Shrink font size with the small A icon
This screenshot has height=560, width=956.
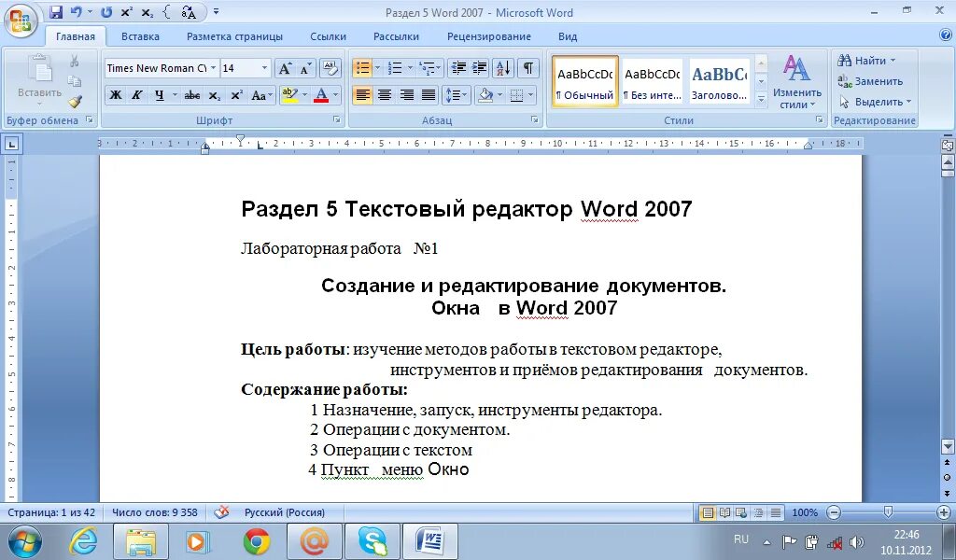(305, 68)
